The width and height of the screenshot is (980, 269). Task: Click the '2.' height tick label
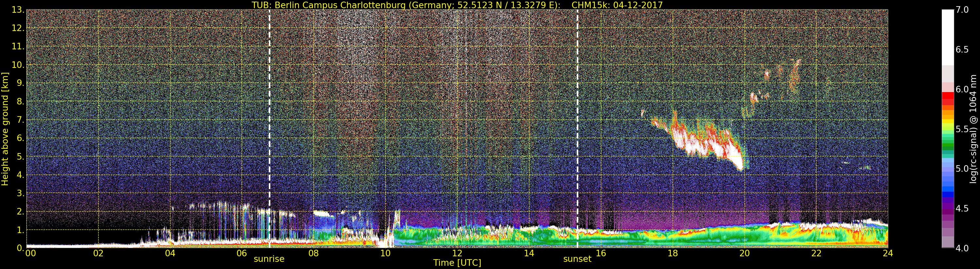pyautogui.click(x=20, y=211)
